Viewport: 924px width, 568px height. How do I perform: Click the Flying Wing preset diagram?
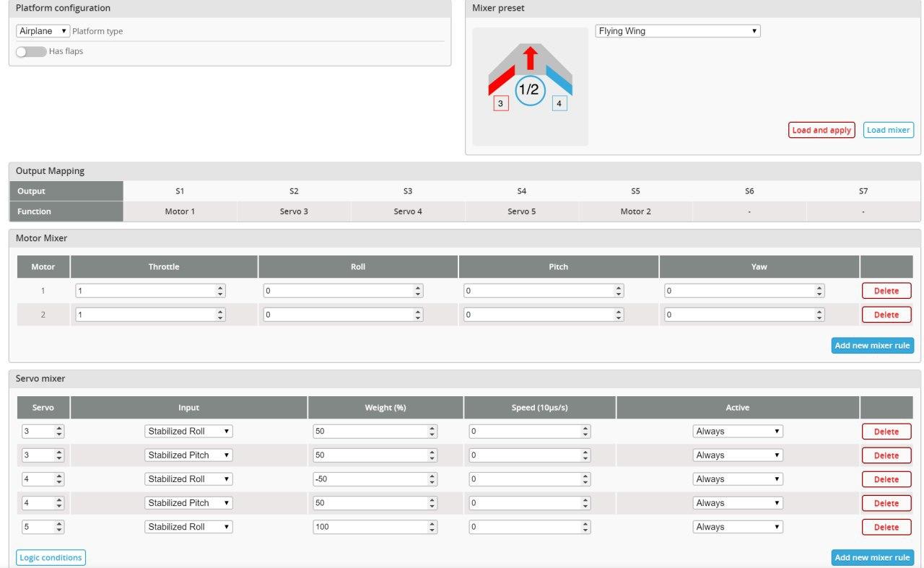[x=529, y=86]
